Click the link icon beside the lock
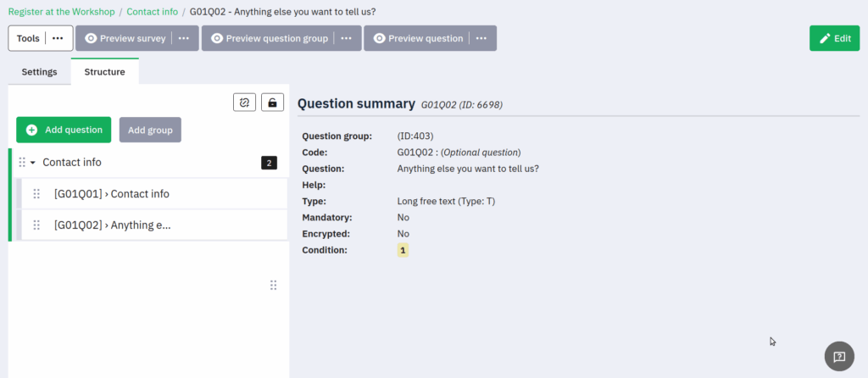The width and height of the screenshot is (868, 378). click(x=244, y=103)
